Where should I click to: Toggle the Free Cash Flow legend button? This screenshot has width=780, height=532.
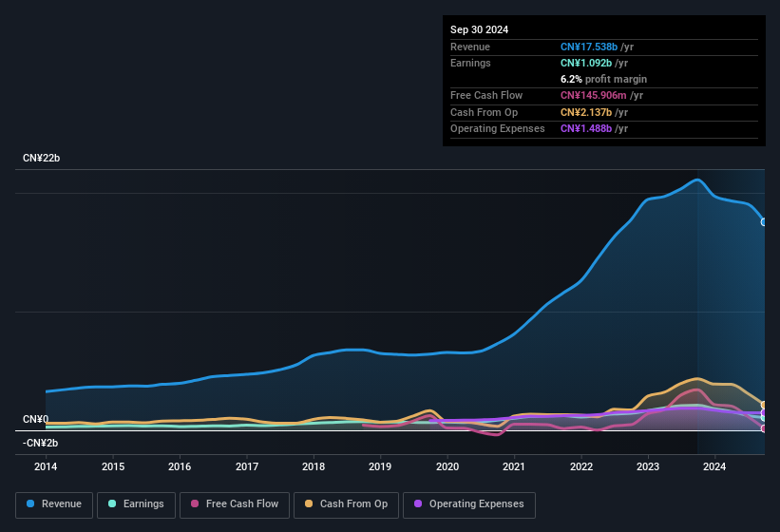[235, 504]
